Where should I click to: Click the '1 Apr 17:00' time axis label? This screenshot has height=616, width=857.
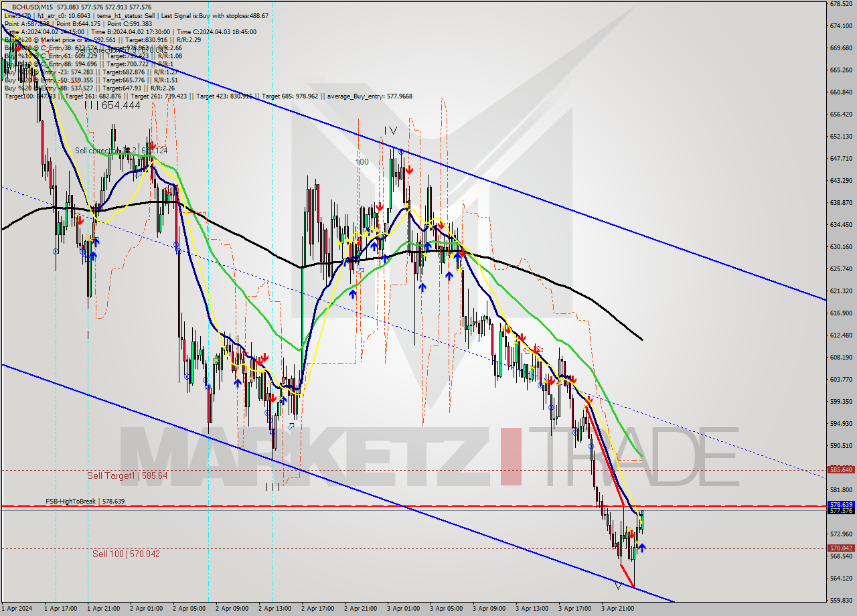[x=61, y=609]
